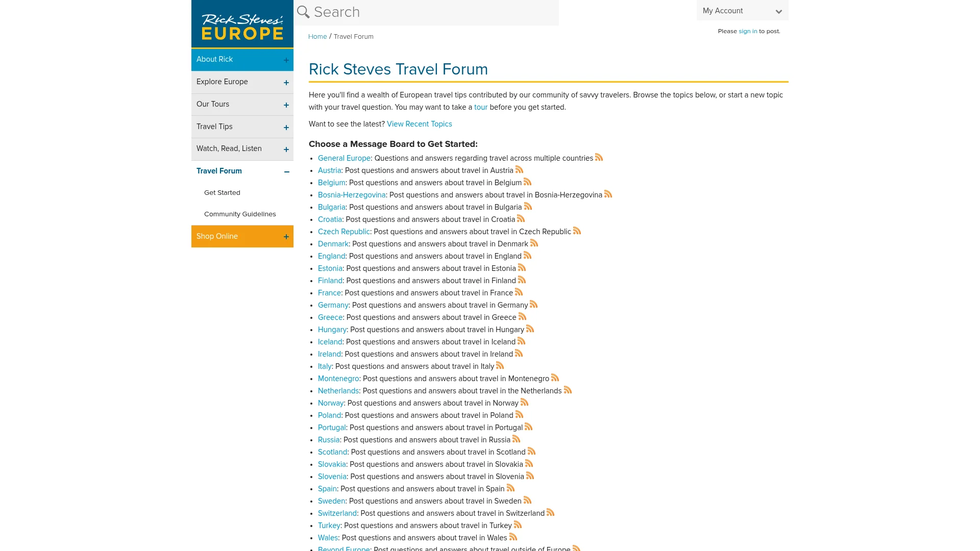This screenshot has width=980, height=551.
Task: Open the Estonia RSS feed icon
Action: tap(522, 267)
